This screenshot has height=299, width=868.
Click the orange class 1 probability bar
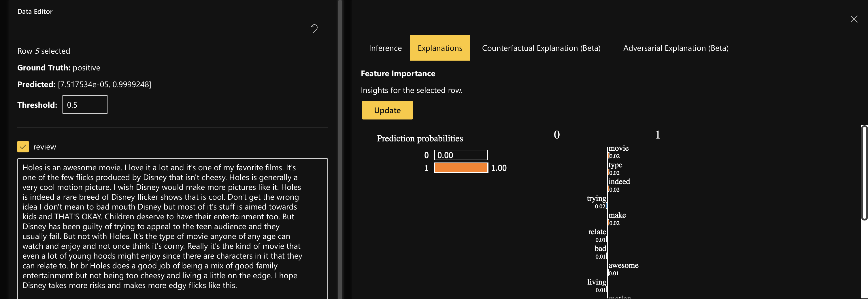pos(461,168)
